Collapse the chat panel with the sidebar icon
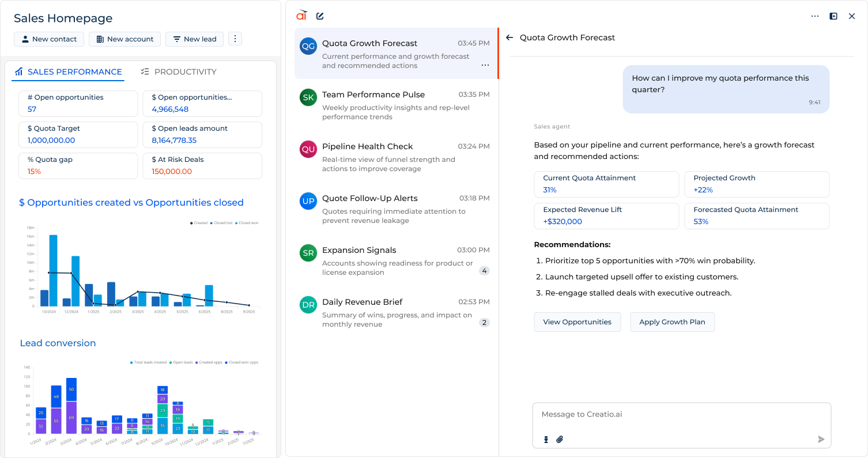 (x=833, y=16)
